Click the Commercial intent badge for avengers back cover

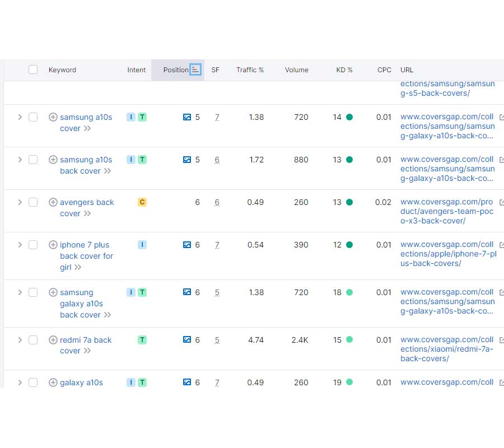[142, 202]
